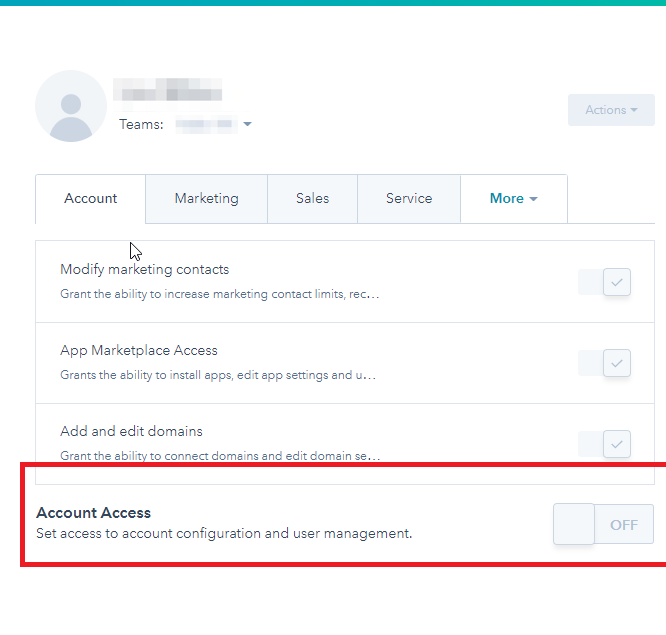Switch to the Account tab
Image resolution: width=666 pixels, height=635 pixels.
click(x=91, y=199)
